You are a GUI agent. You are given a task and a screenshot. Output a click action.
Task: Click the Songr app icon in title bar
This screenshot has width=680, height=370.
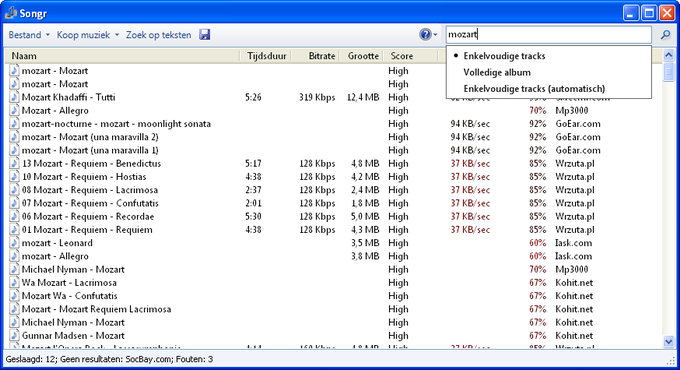pos(11,13)
